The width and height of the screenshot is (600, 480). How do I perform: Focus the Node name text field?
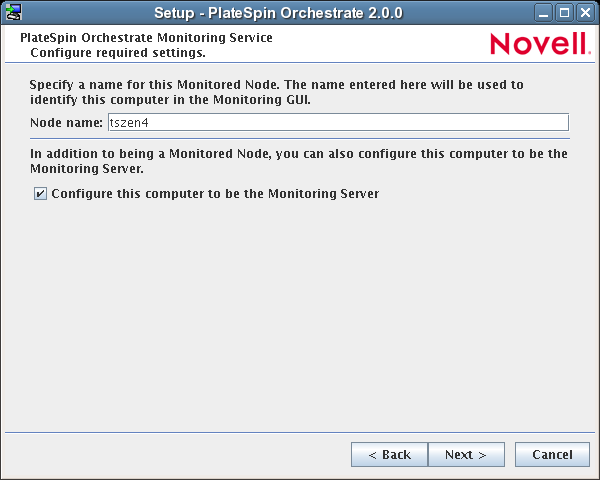[x=338, y=122]
